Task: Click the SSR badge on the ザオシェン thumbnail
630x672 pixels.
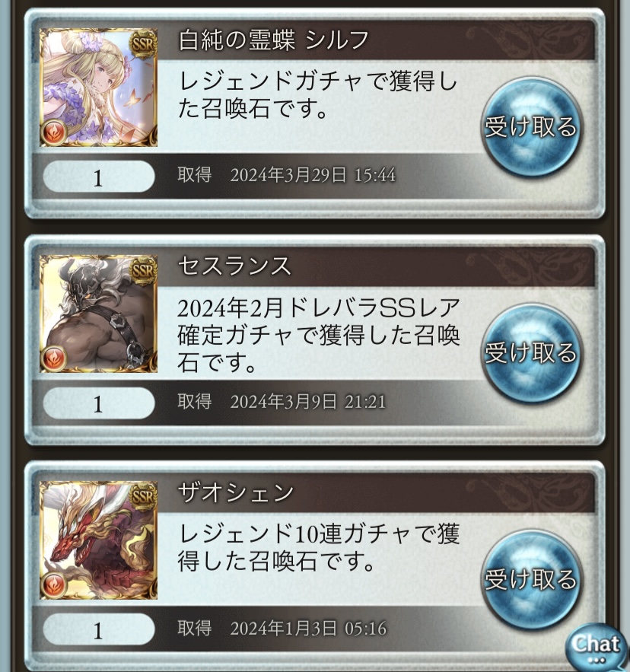Action: coord(144,497)
